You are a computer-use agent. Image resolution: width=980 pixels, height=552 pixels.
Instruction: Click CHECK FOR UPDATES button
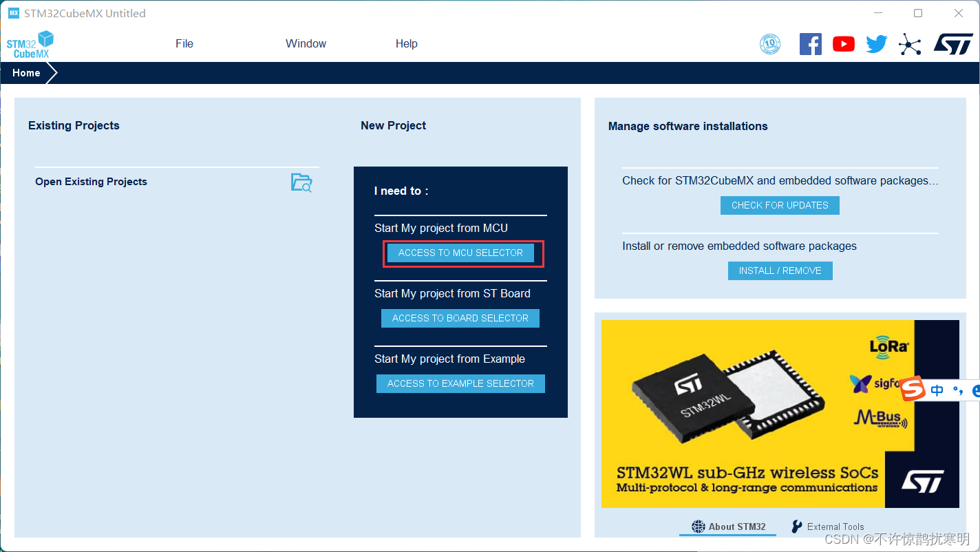click(780, 205)
